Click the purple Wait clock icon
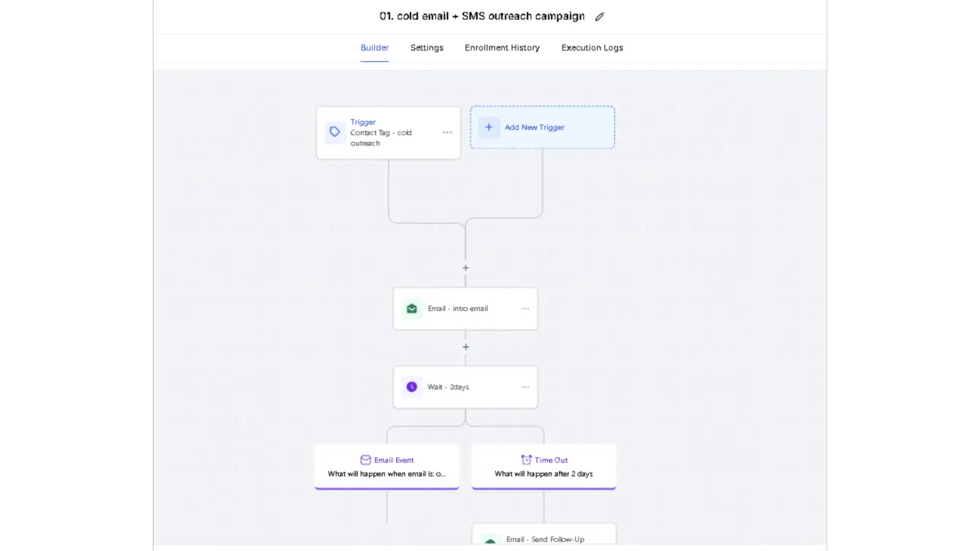 tap(412, 387)
